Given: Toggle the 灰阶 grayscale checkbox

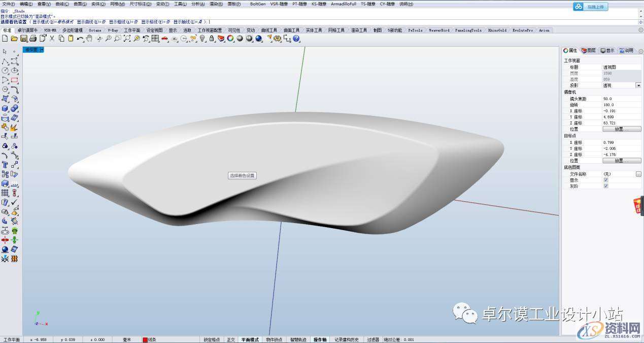Looking at the screenshot, I should coord(605,186).
